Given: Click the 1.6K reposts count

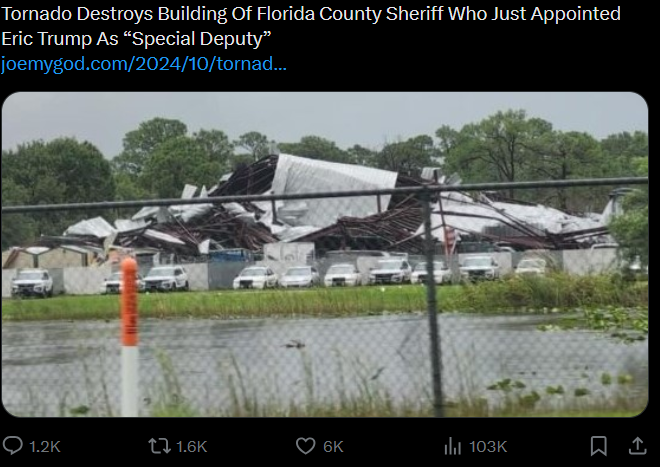Looking at the screenshot, I should pos(192,447).
